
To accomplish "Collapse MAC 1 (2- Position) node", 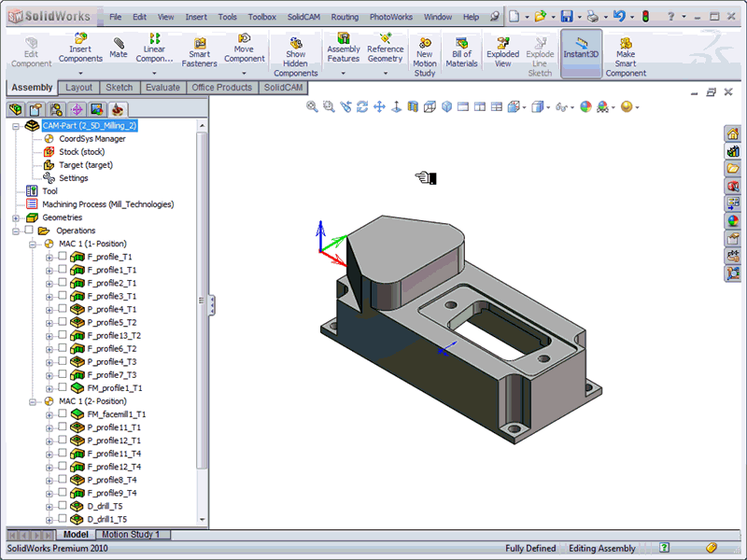I will (x=33, y=402).
